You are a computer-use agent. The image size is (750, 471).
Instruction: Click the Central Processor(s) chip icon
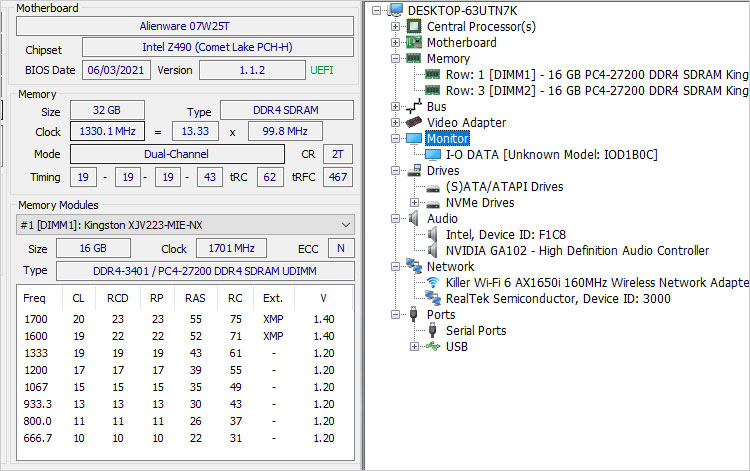[x=414, y=26]
